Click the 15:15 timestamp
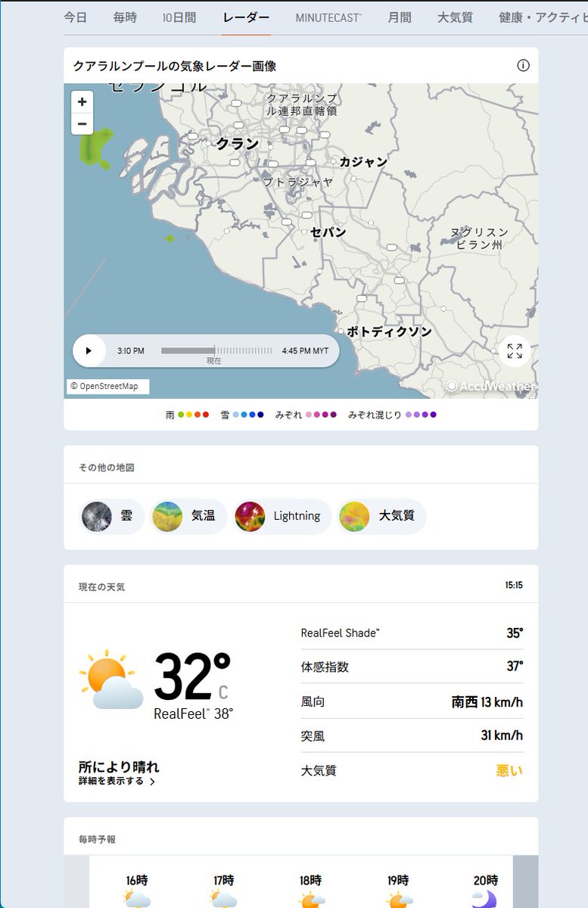Image resolution: width=588 pixels, height=908 pixels. (514, 586)
